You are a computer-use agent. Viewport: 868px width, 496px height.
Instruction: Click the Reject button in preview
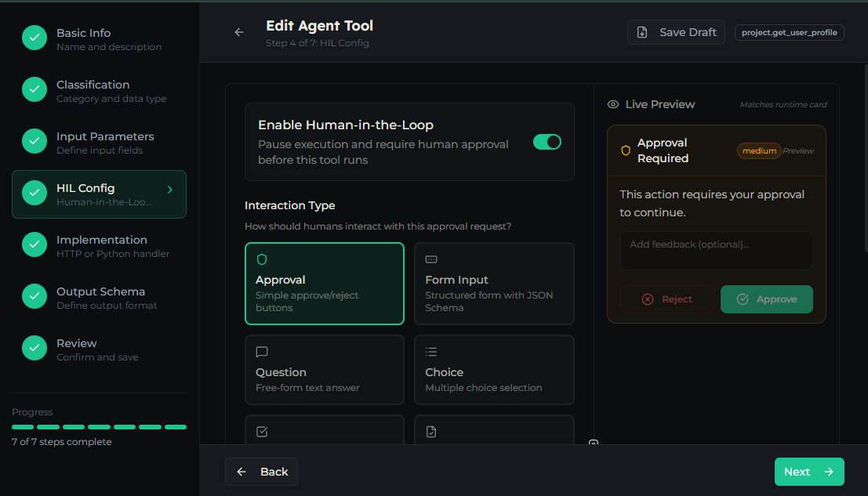tap(666, 299)
